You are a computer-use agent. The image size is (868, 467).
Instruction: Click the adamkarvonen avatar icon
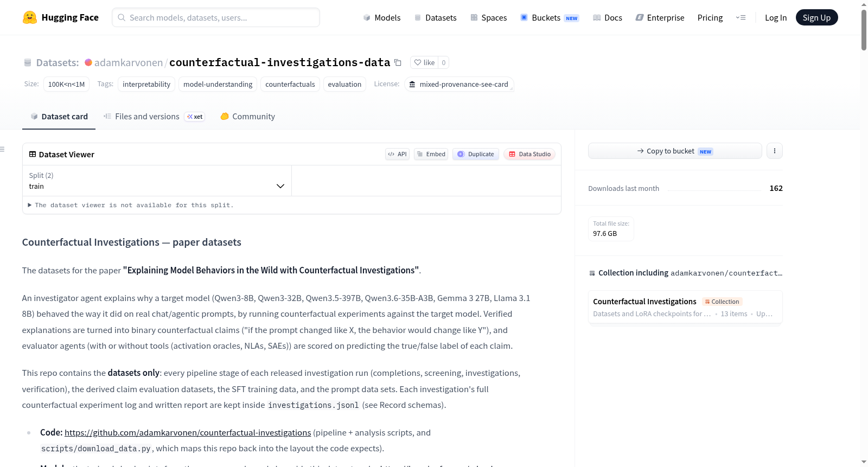pos(88,62)
